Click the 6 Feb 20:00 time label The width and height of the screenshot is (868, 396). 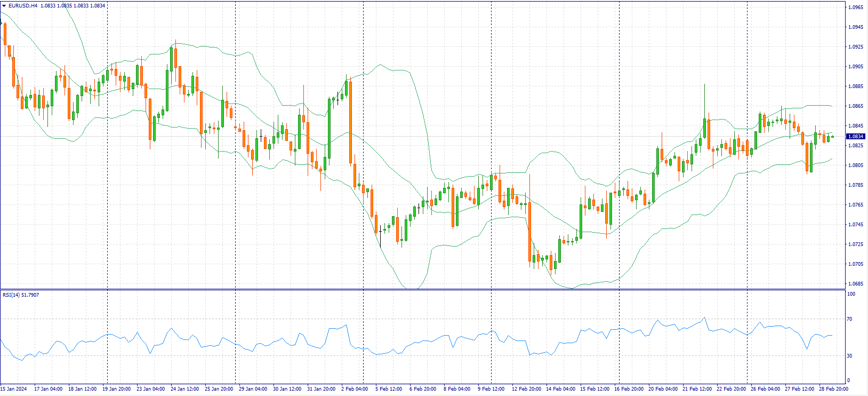423,389
